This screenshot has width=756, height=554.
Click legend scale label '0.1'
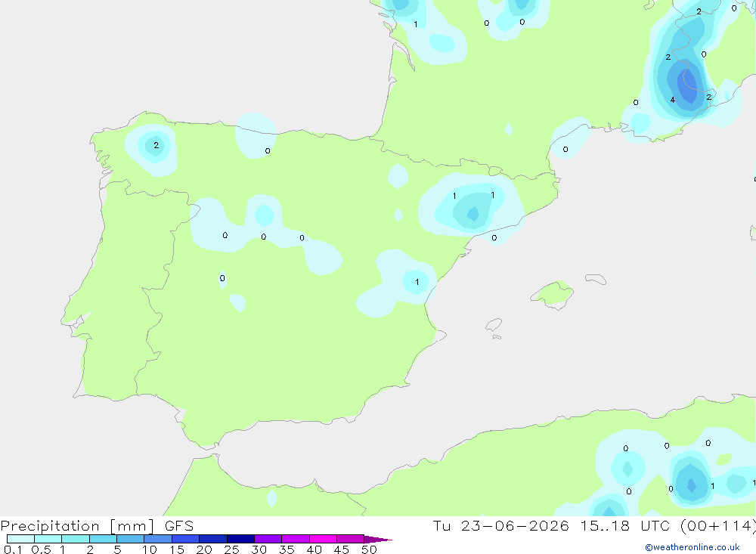pyautogui.click(x=13, y=549)
